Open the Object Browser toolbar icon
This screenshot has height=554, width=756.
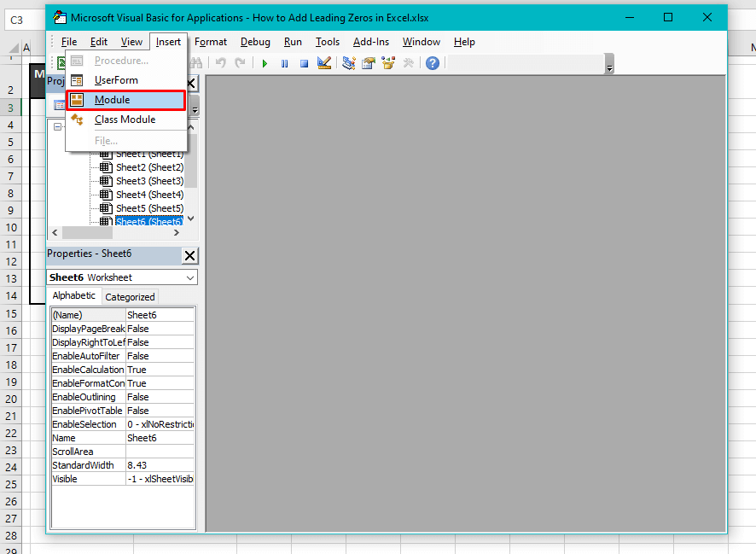pyautogui.click(x=387, y=62)
